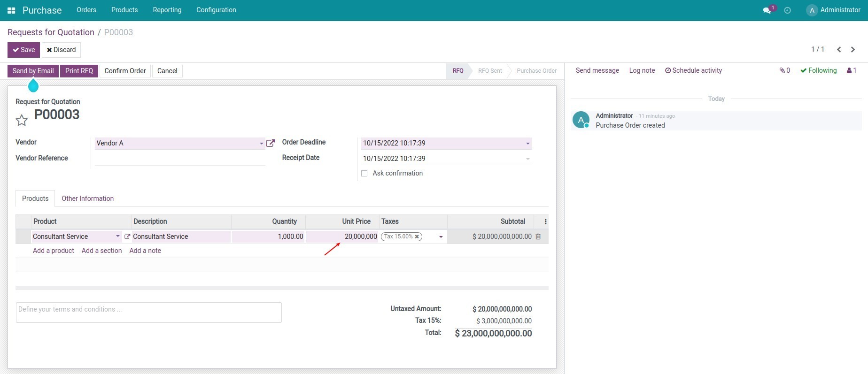This screenshot has height=374, width=868.
Task: Open the Receipt Date picker arrow
Action: tap(528, 159)
